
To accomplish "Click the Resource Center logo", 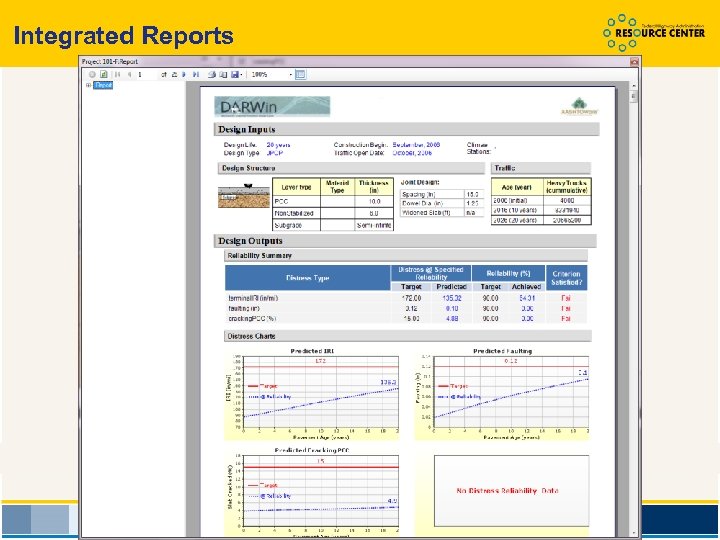I will coord(654,32).
